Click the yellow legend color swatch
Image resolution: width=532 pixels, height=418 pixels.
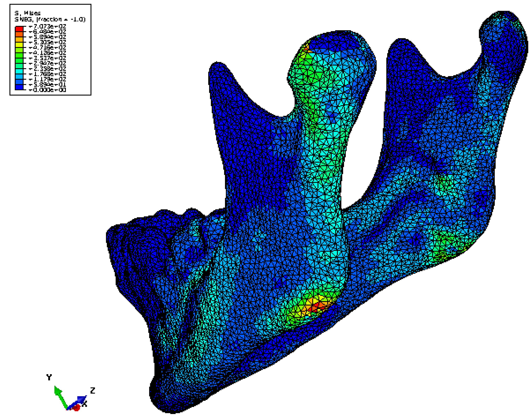[19, 45]
